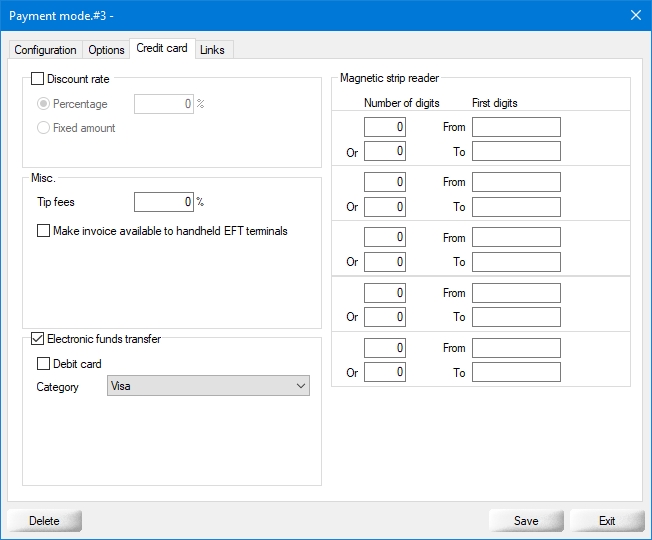Tick the Debit card checkbox
Screen dimensions: 652x540
[x=43, y=364]
